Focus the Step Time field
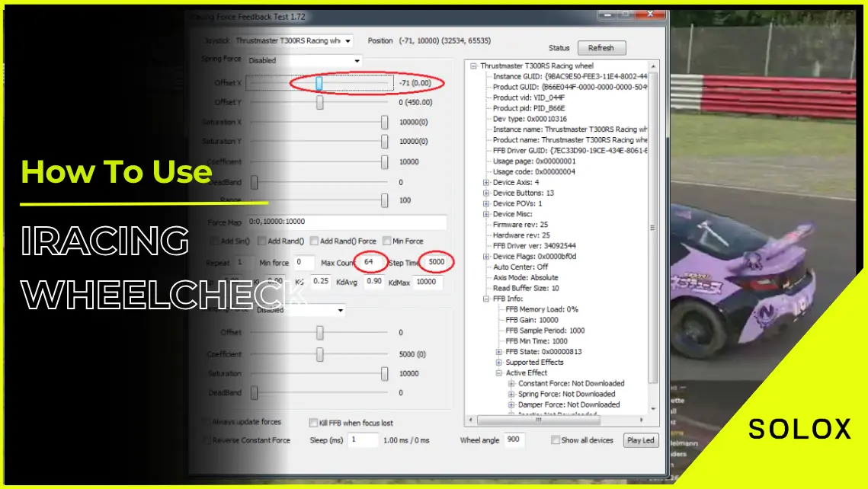 pyautogui.click(x=437, y=262)
